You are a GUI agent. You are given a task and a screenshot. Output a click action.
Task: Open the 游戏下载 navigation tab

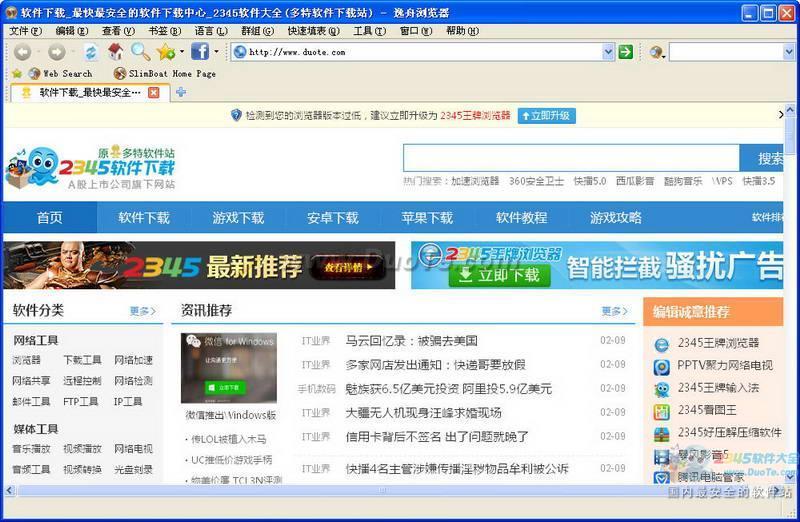(x=238, y=218)
